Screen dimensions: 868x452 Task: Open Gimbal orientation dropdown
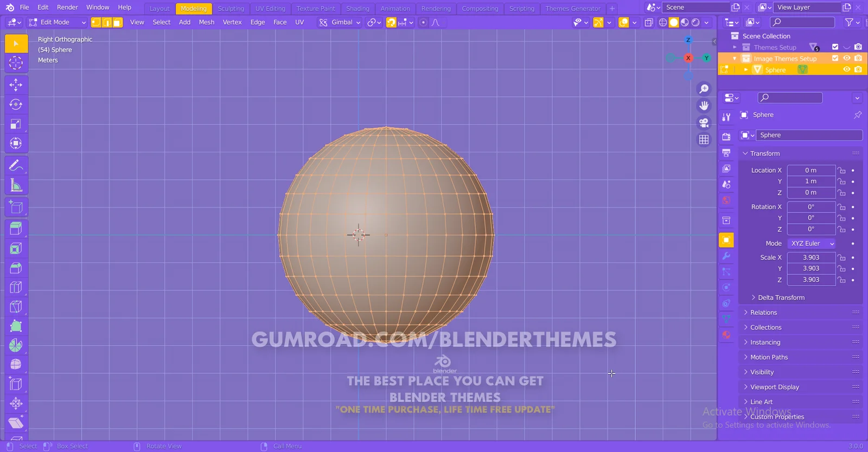(x=340, y=22)
